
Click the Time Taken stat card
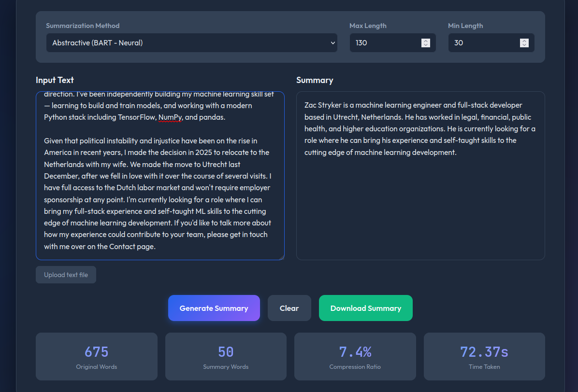(x=484, y=356)
